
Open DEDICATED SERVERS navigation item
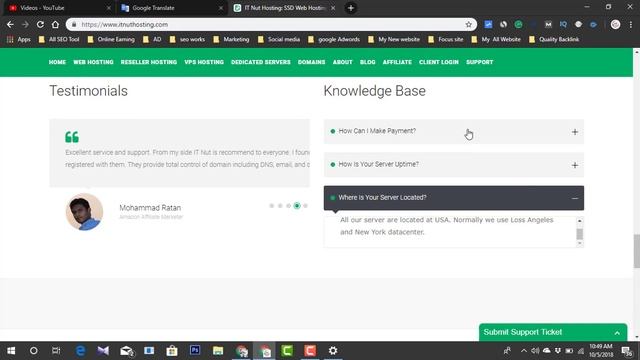pos(260,62)
